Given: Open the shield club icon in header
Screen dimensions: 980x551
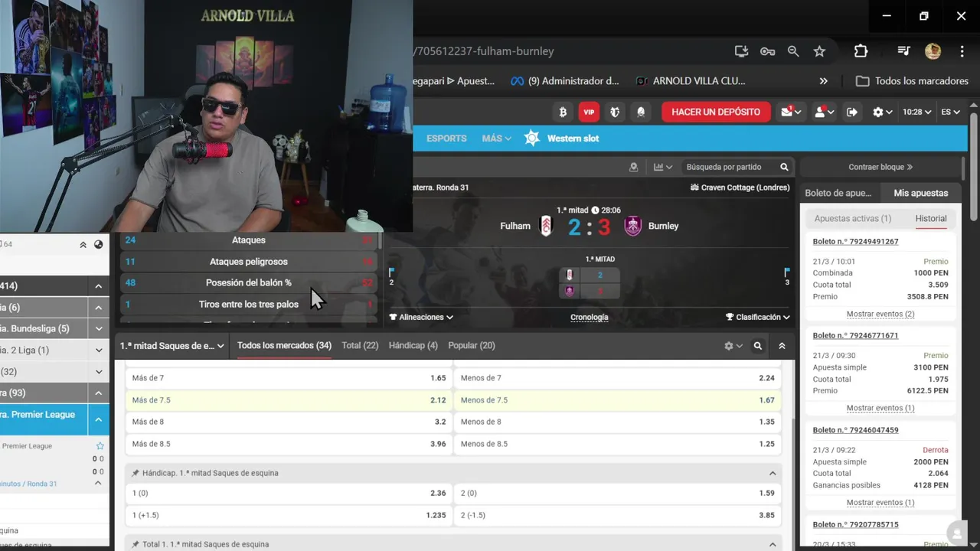Looking at the screenshot, I should (x=615, y=112).
